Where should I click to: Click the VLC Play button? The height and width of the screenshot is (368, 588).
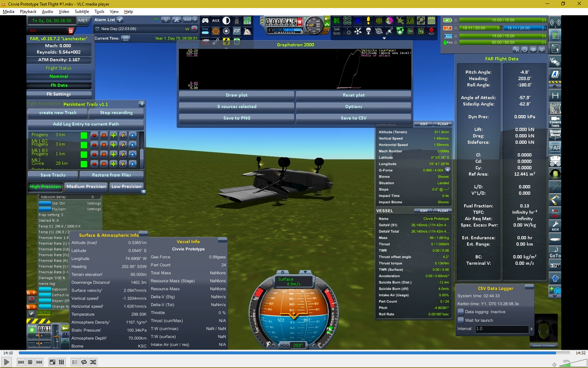(6, 362)
